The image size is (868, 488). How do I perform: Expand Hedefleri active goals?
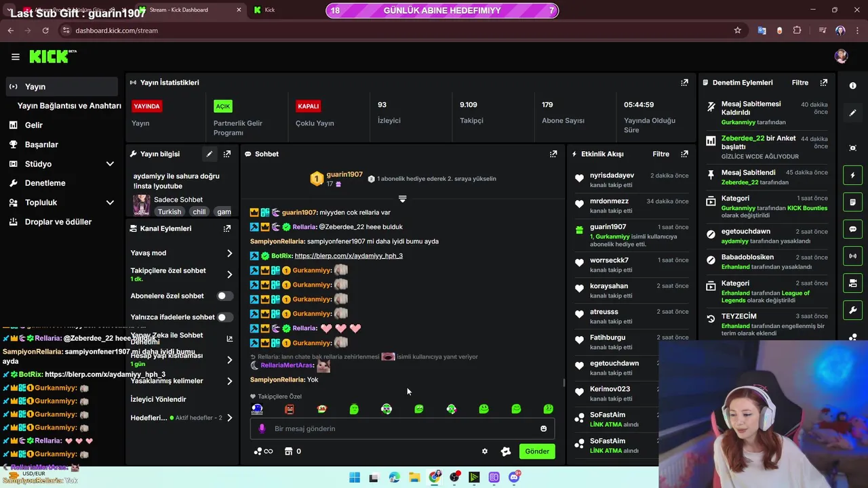click(229, 418)
